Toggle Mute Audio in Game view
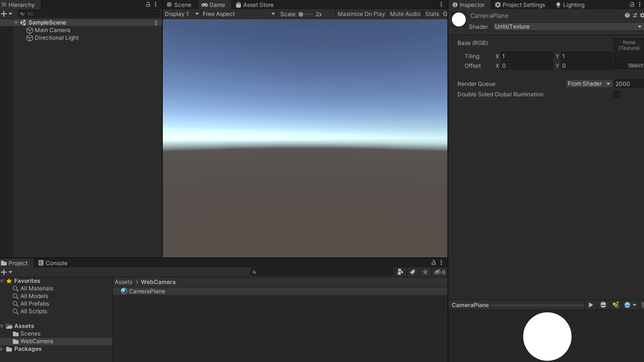Viewport: 644px width, 362px height. pos(405,14)
